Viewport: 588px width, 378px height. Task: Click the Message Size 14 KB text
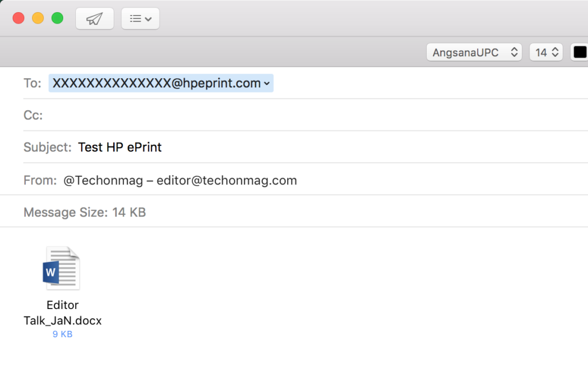click(84, 213)
